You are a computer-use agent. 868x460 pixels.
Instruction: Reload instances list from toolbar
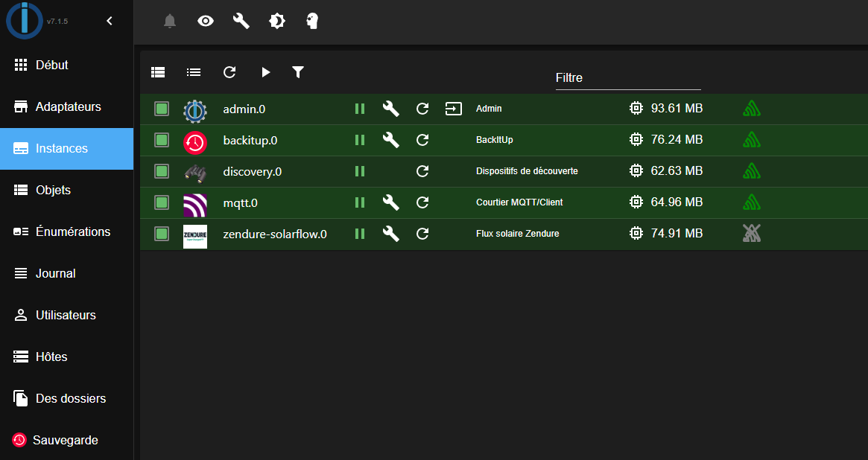tap(229, 72)
